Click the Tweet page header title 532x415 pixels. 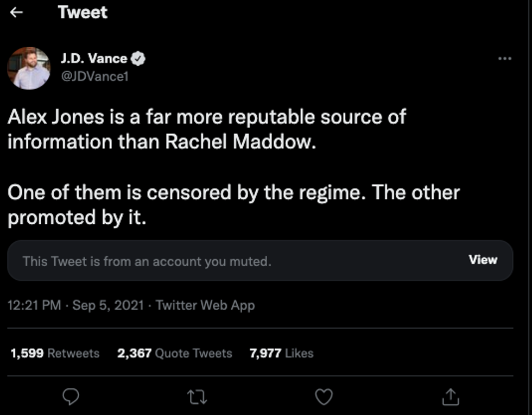tap(83, 12)
